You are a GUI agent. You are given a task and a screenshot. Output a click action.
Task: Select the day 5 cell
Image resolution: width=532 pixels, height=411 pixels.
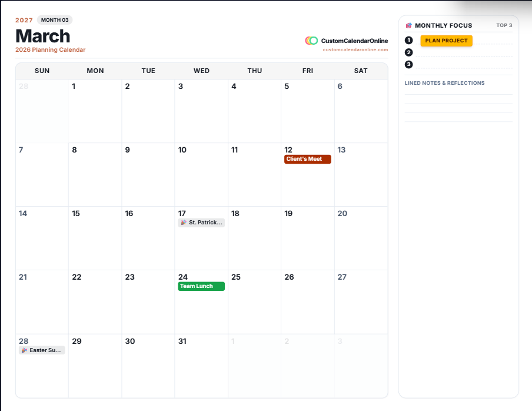(x=308, y=111)
